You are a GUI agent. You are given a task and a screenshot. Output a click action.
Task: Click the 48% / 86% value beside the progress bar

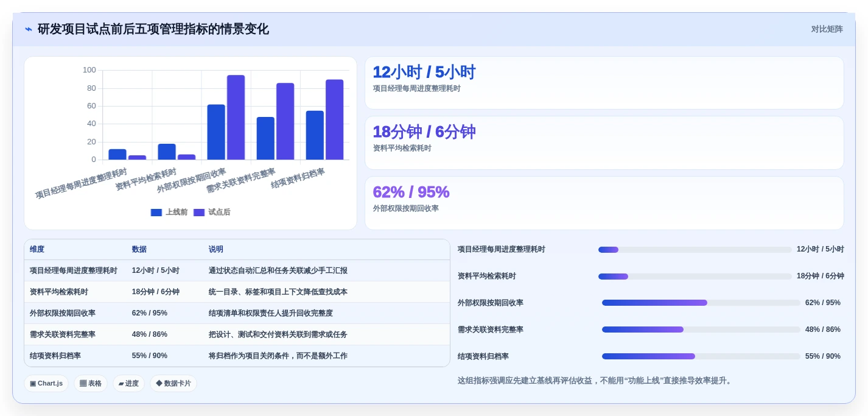tap(823, 330)
